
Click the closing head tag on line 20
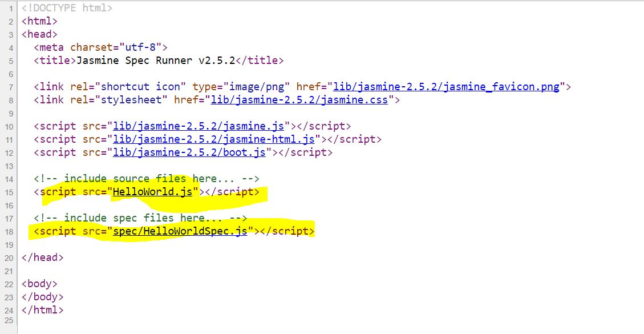click(42, 257)
